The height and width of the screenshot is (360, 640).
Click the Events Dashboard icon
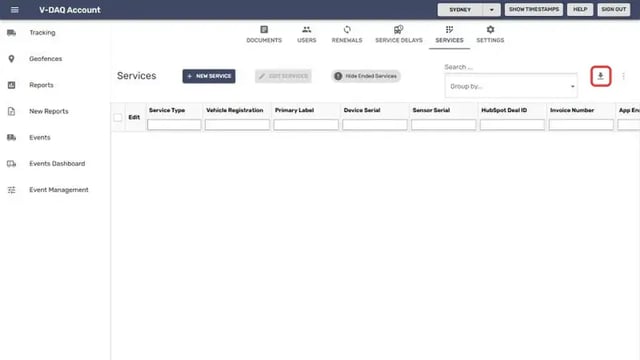11,164
